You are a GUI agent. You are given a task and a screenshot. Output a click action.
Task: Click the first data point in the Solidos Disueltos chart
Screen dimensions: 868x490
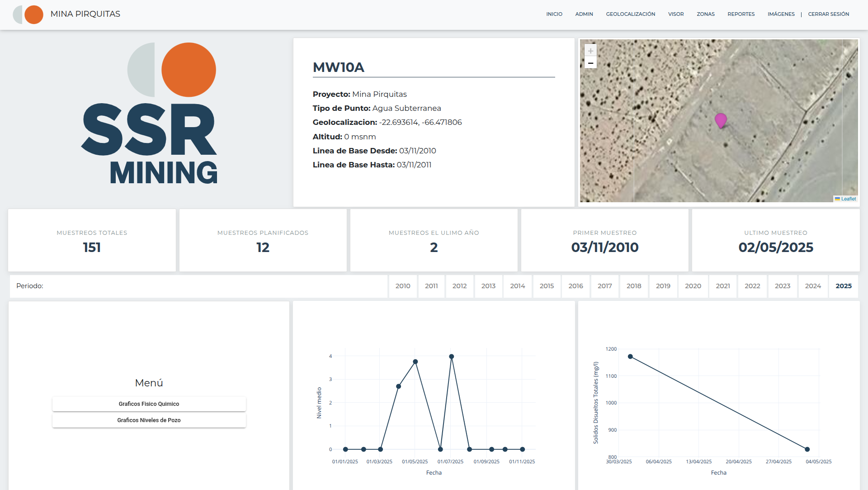click(x=630, y=357)
